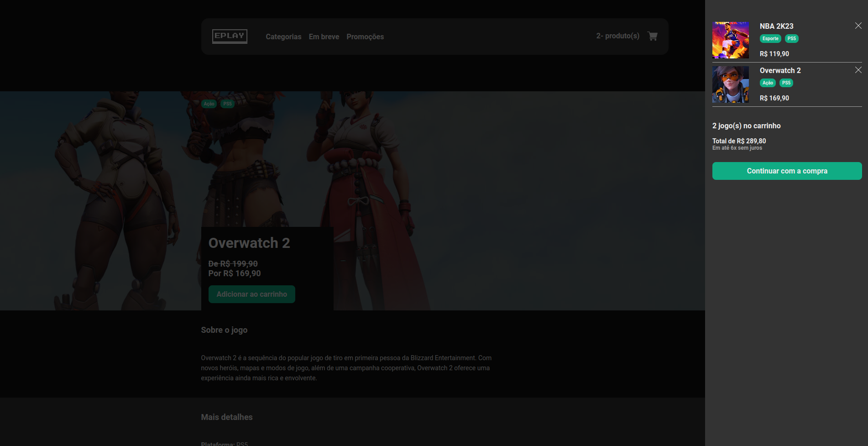Click the 2- produto(s) cart label
The image size is (868, 446).
[617, 36]
